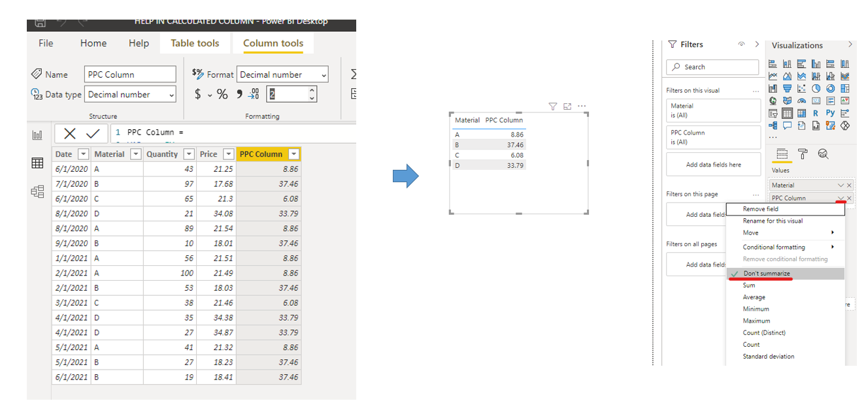The height and width of the screenshot is (418, 868).
Task: Open the Format paint roller pane
Action: 803,153
